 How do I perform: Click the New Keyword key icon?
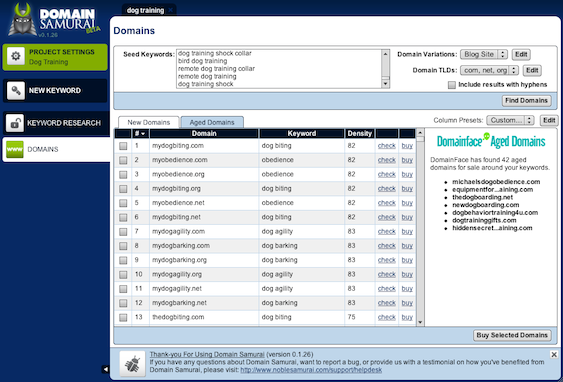pos(15,90)
